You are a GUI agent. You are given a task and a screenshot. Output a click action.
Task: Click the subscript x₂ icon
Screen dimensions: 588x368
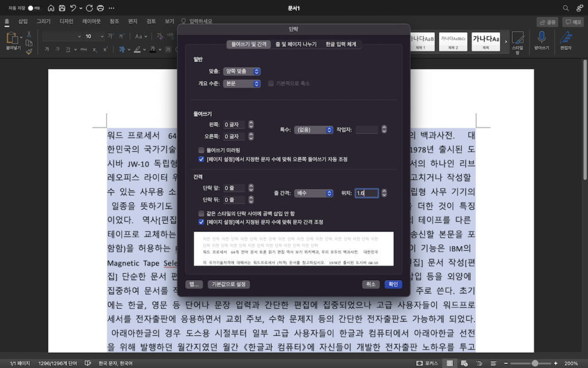point(95,49)
